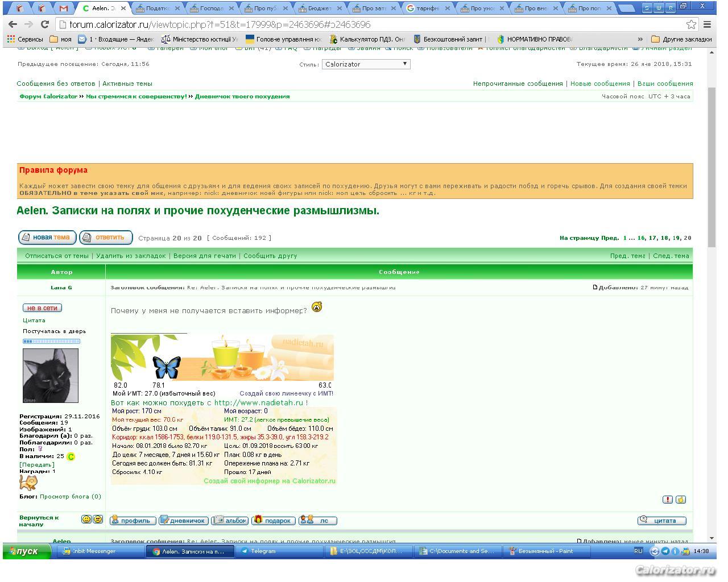Switch to the Gmail browser tab
The image size is (728, 582).
pyautogui.click(x=64, y=9)
